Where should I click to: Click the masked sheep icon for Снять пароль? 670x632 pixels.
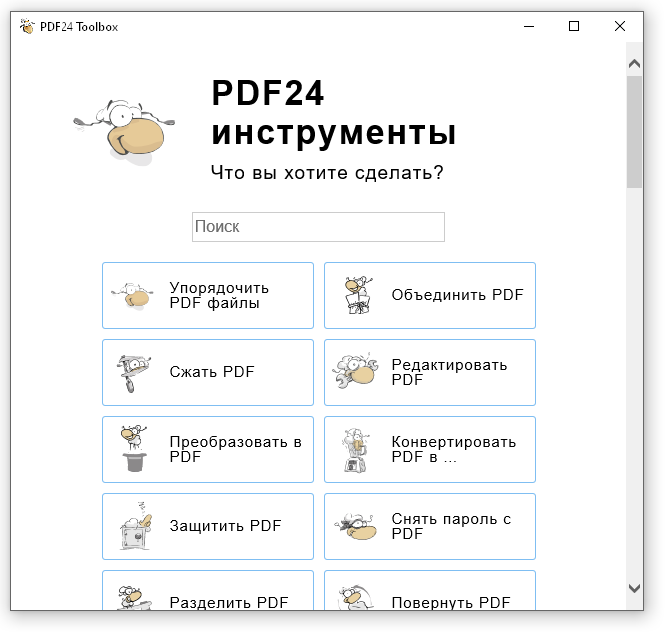(356, 526)
